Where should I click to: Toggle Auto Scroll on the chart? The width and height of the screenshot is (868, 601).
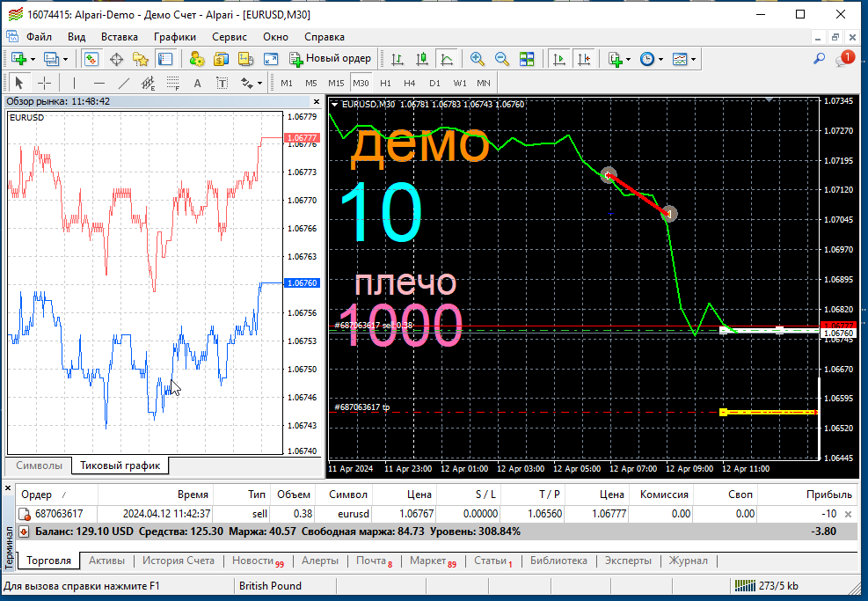tap(559, 59)
